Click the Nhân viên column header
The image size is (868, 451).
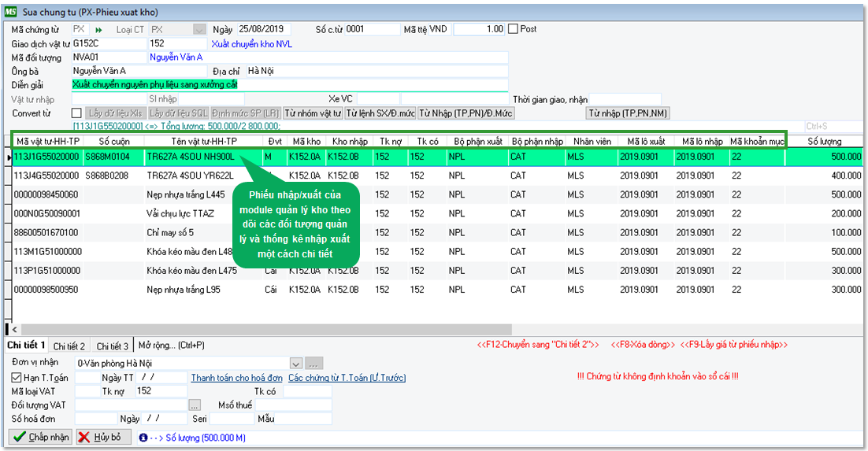(x=592, y=141)
